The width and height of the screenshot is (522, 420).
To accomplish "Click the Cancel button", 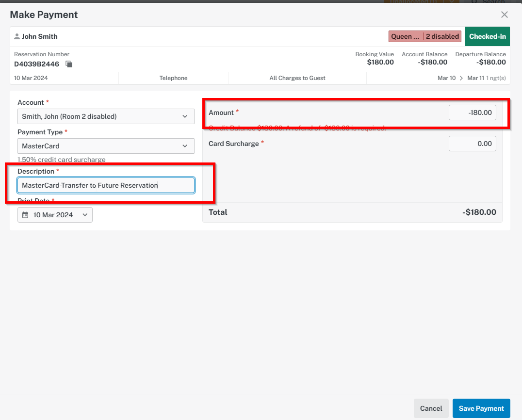I will (431, 408).
